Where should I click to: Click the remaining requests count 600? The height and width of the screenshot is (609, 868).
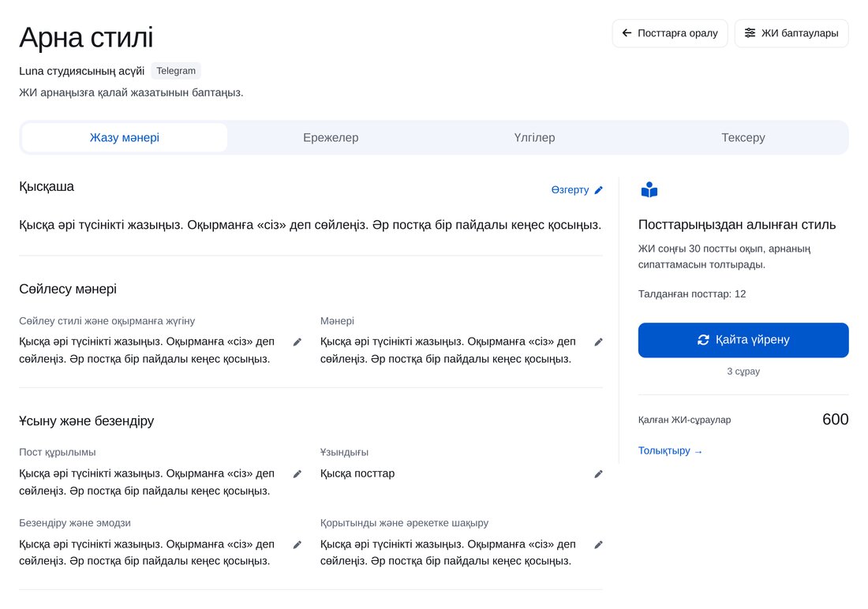pos(836,419)
